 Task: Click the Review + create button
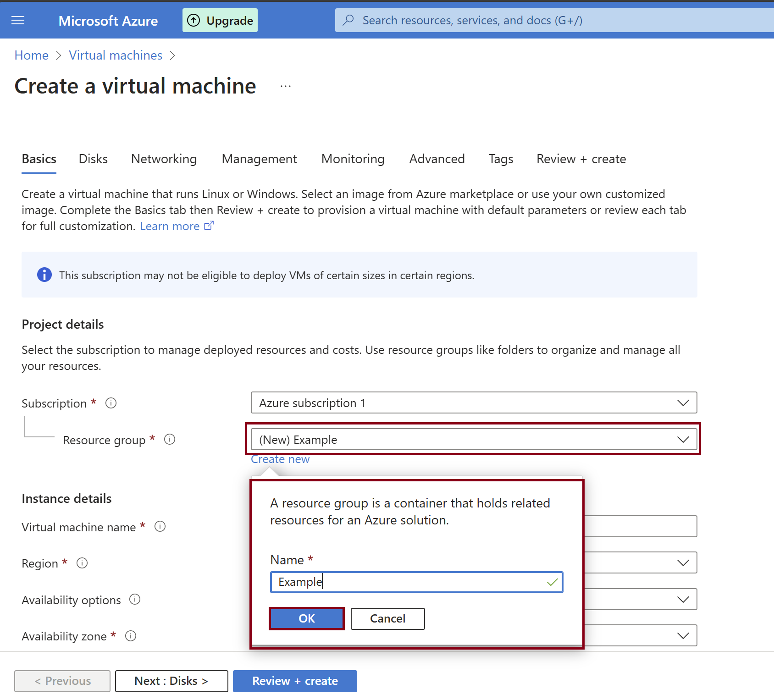click(x=295, y=681)
